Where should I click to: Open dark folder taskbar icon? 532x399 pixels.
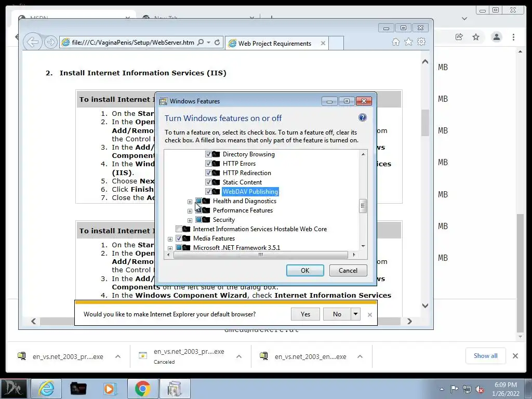78,389
